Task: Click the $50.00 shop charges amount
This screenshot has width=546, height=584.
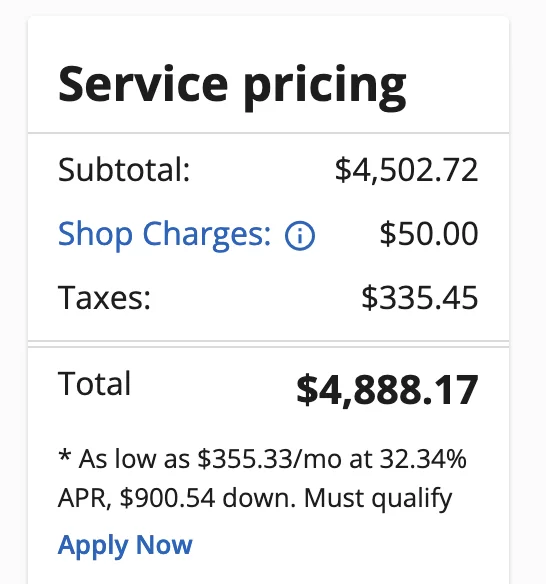Action: pos(429,234)
